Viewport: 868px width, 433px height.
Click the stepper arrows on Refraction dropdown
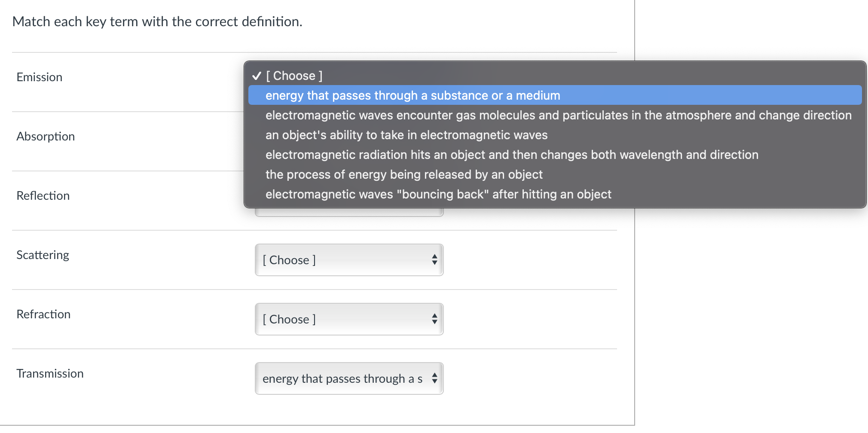(x=434, y=319)
